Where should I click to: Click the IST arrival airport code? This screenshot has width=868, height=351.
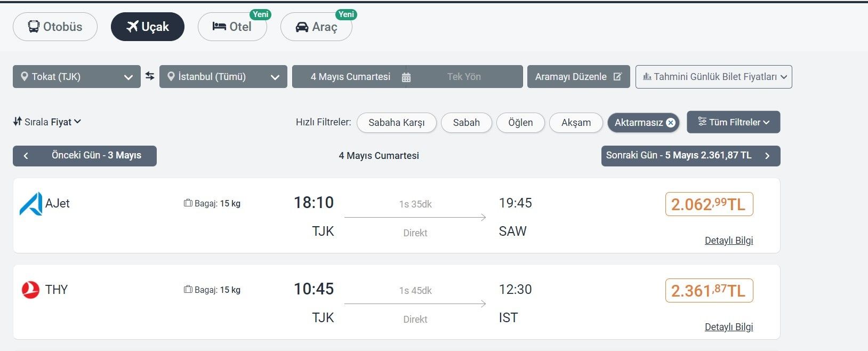click(x=508, y=317)
